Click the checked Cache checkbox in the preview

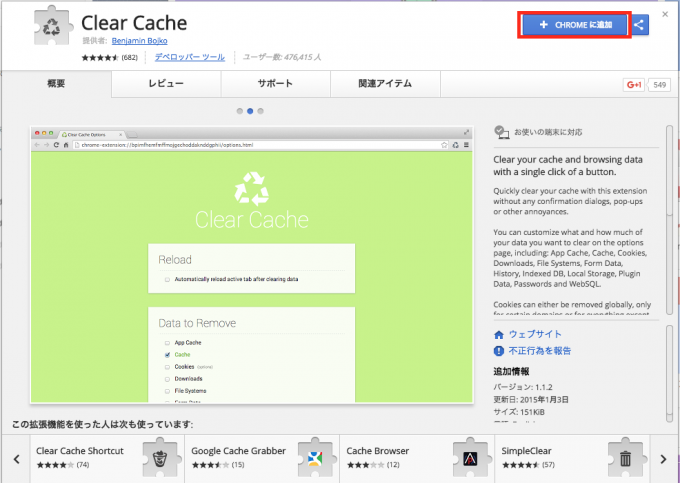167,355
